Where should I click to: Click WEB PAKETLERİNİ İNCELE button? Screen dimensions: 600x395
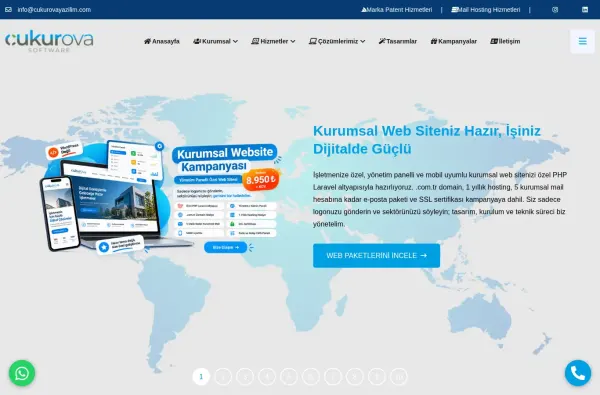click(x=377, y=255)
